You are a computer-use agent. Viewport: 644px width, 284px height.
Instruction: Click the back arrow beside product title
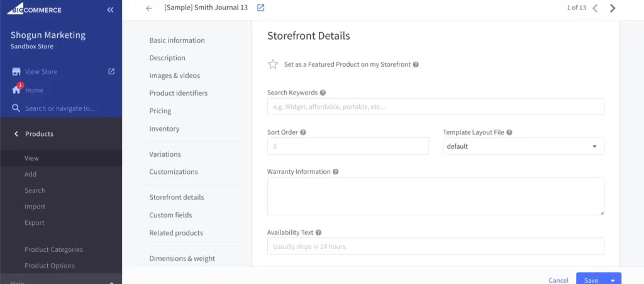[x=148, y=8]
